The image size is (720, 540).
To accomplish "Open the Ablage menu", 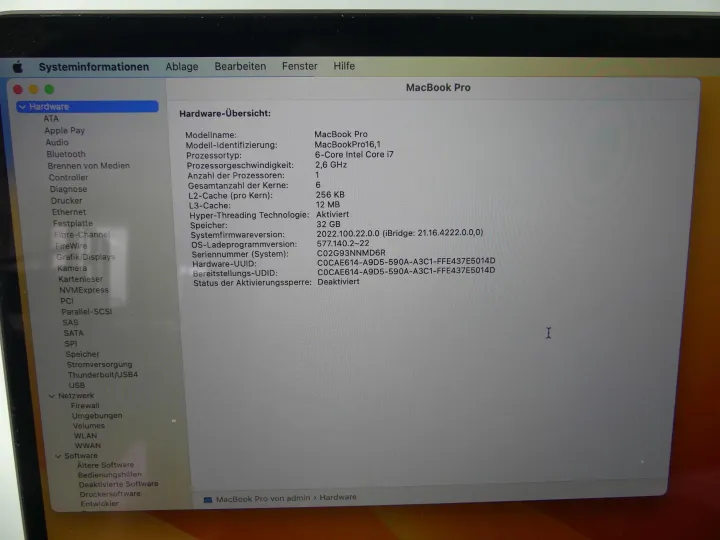I will tap(182, 67).
